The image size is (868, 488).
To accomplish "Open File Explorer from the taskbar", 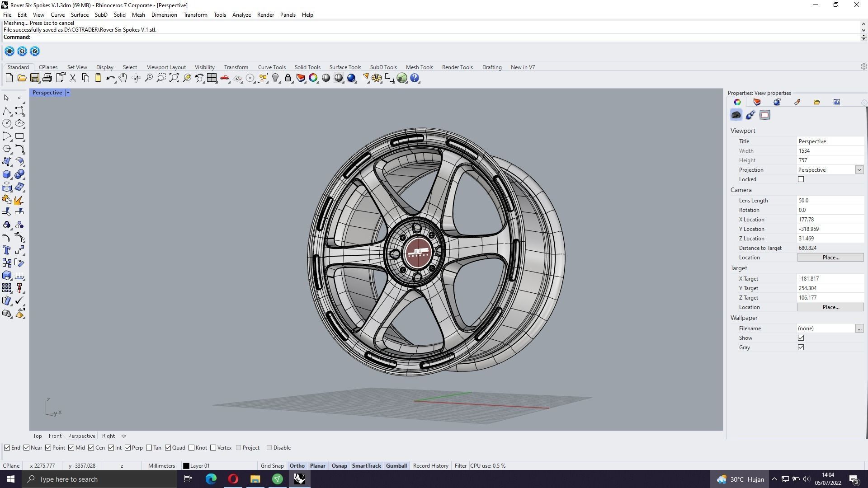I will pyautogui.click(x=255, y=479).
